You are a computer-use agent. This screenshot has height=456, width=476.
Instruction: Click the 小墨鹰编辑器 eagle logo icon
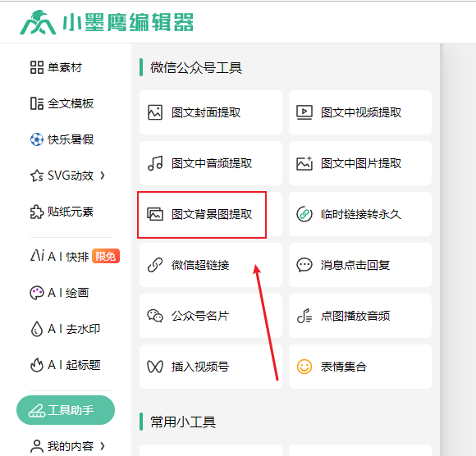[38, 23]
